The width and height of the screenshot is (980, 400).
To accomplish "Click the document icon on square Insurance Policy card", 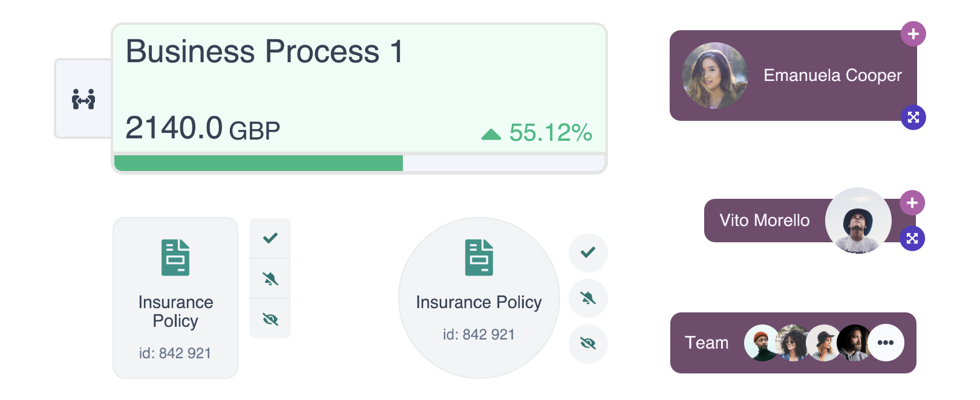I will 175,257.
